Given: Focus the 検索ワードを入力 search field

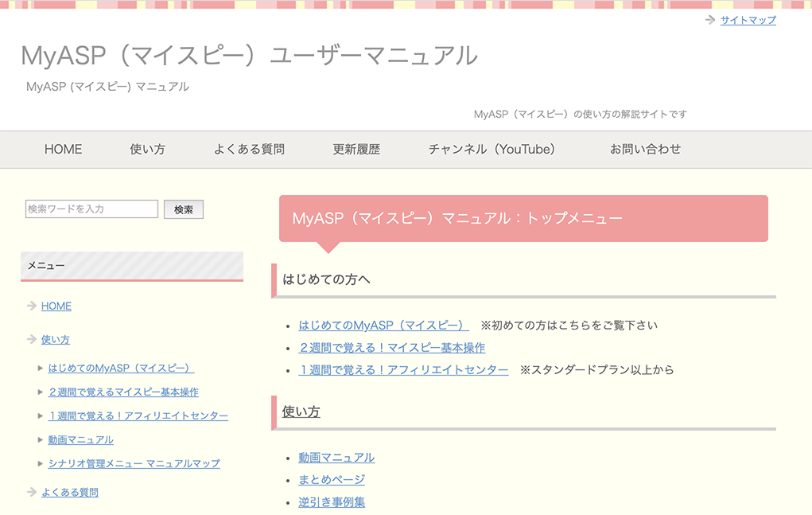Looking at the screenshot, I should click(91, 209).
